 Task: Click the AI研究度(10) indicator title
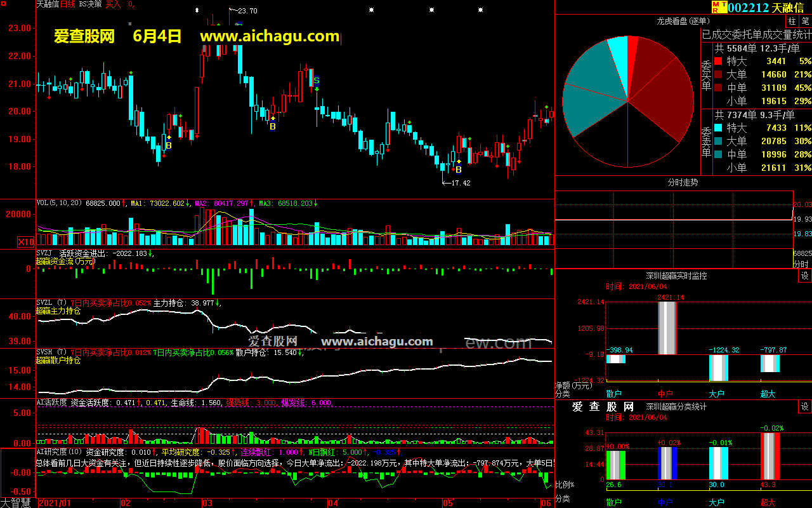(59, 451)
